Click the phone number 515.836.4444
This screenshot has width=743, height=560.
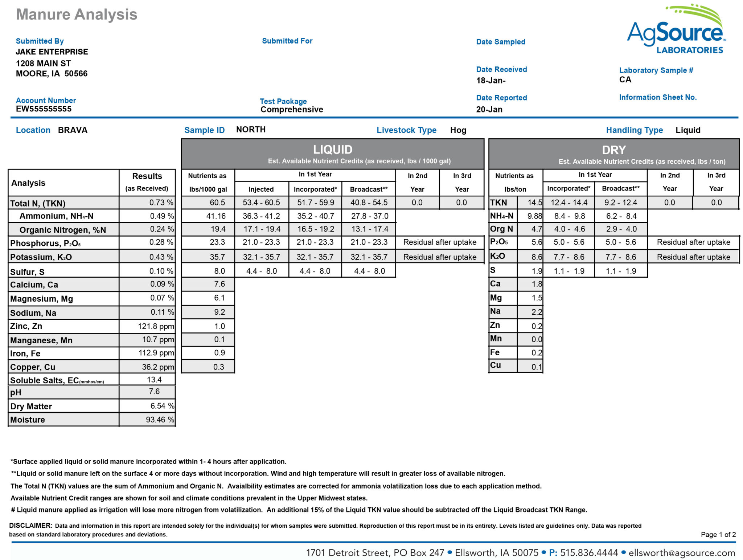(589, 552)
